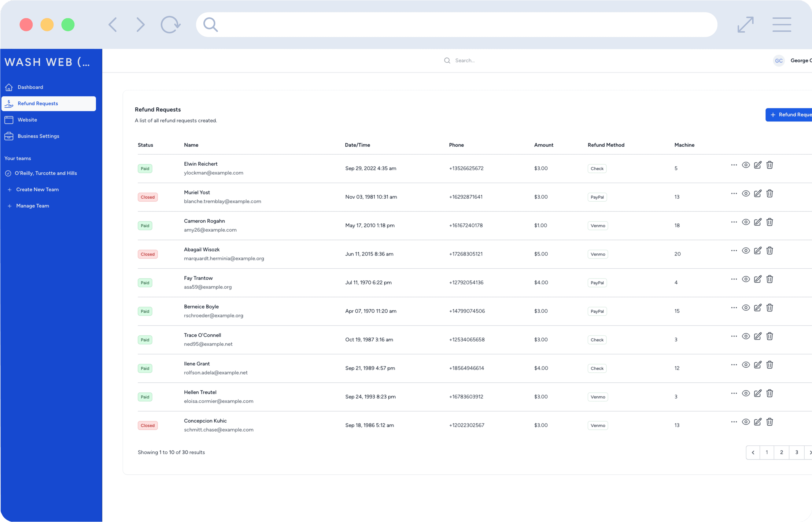View Muriel Yost's request via eye icon

click(746, 194)
